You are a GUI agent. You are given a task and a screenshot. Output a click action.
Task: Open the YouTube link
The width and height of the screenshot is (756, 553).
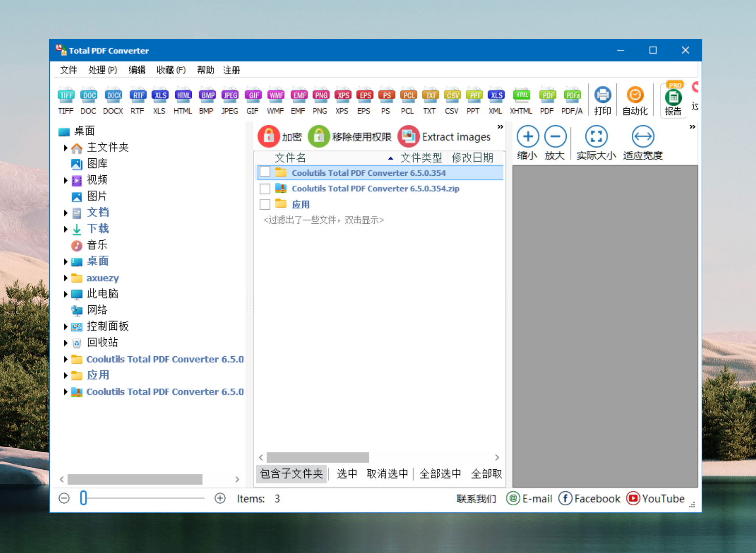[x=656, y=498]
